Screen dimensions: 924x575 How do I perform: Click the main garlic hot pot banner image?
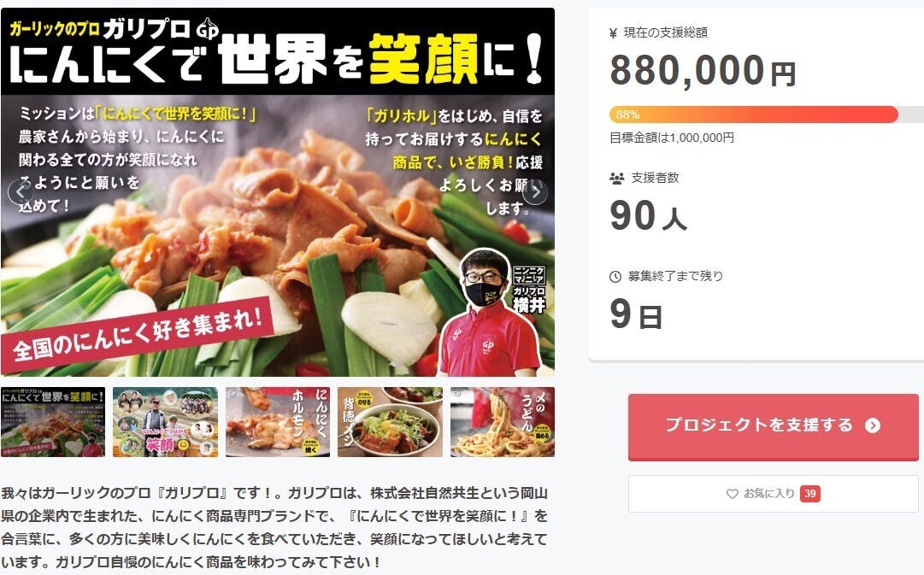(x=278, y=192)
